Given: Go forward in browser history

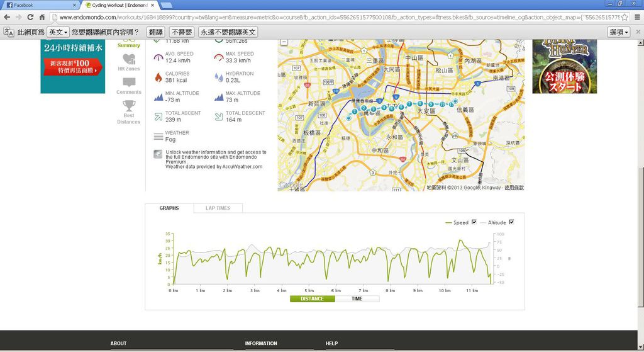Looking at the screenshot, I should [x=18, y=17].
